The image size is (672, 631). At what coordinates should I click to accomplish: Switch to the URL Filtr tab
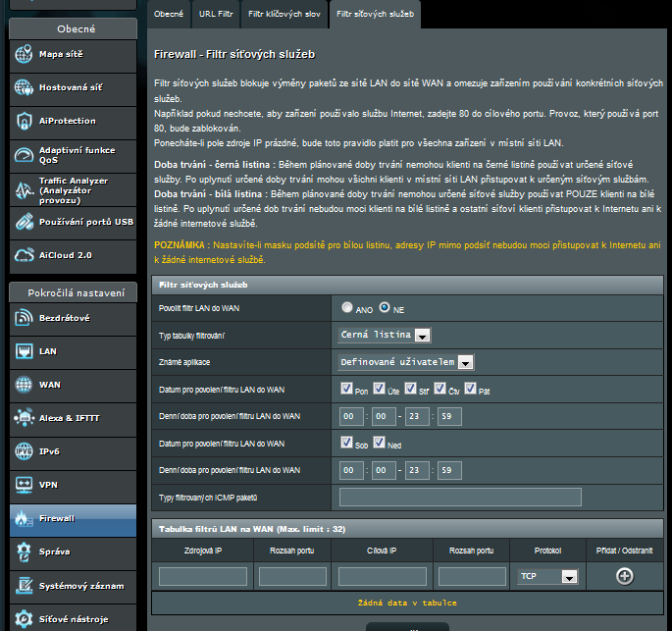[214, 15]
